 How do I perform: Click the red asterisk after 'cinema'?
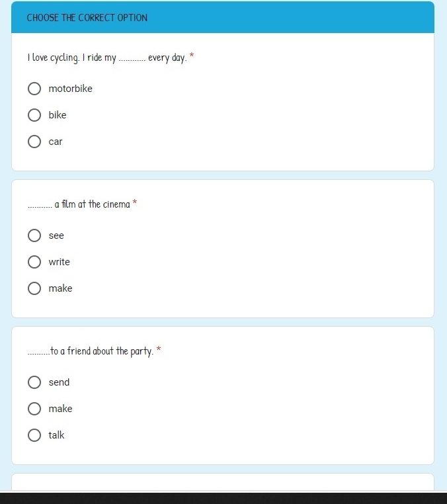tap(135, 204)
